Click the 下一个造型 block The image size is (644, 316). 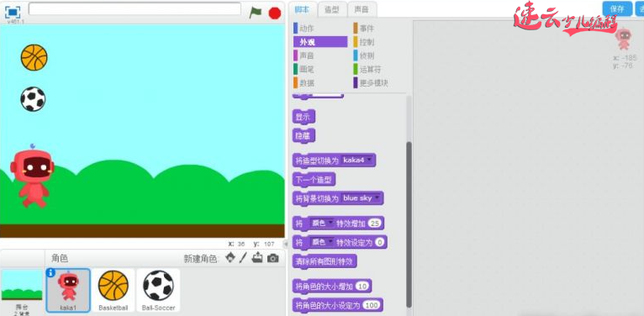(314, 179)
